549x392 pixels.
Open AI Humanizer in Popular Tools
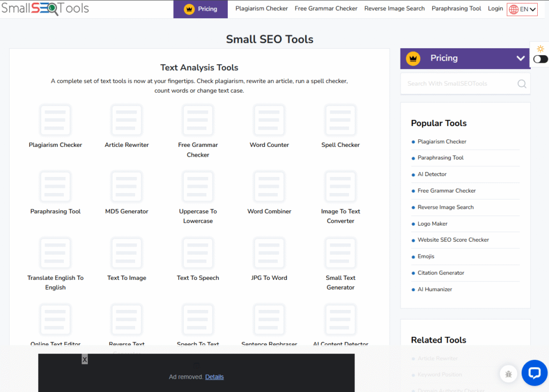tap(435, 290)
